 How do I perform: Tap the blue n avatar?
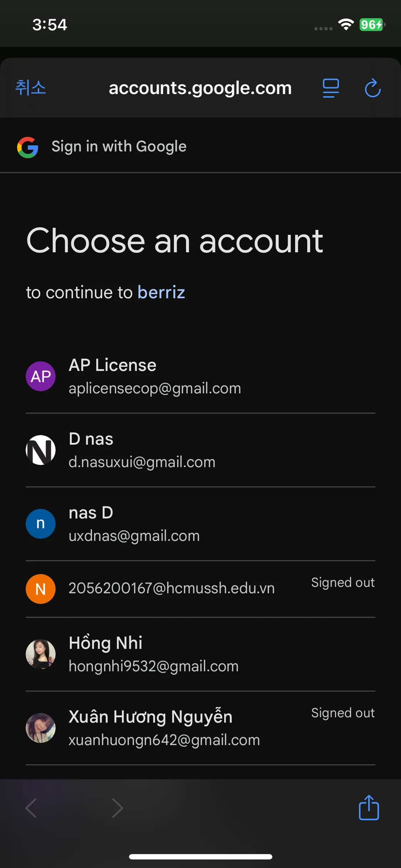pos(41,523)
